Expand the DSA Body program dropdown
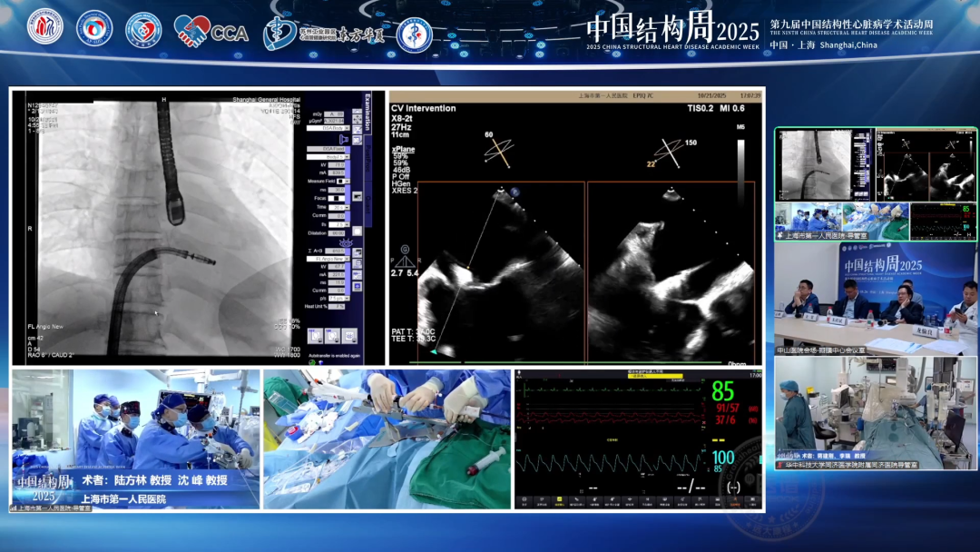 pos(328,128)
